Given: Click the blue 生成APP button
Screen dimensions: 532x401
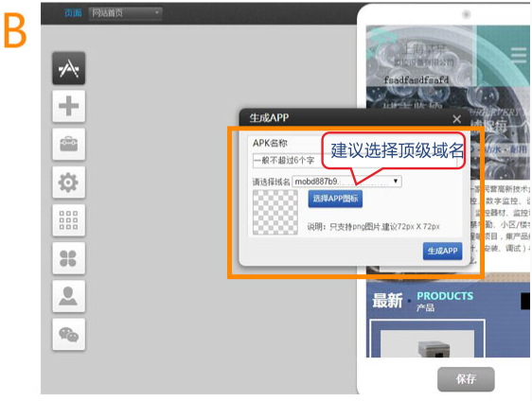Looking at the screenshot, I should coord(442,251).
